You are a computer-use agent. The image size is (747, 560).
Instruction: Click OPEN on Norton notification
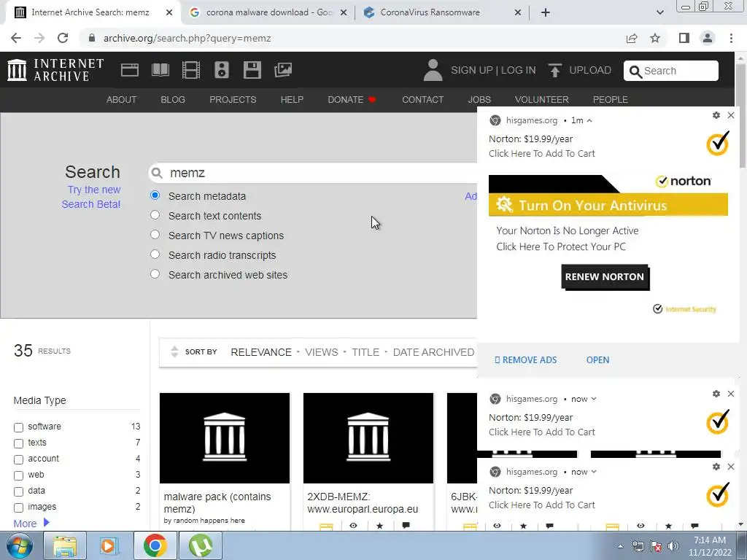(x=598, y=360)
